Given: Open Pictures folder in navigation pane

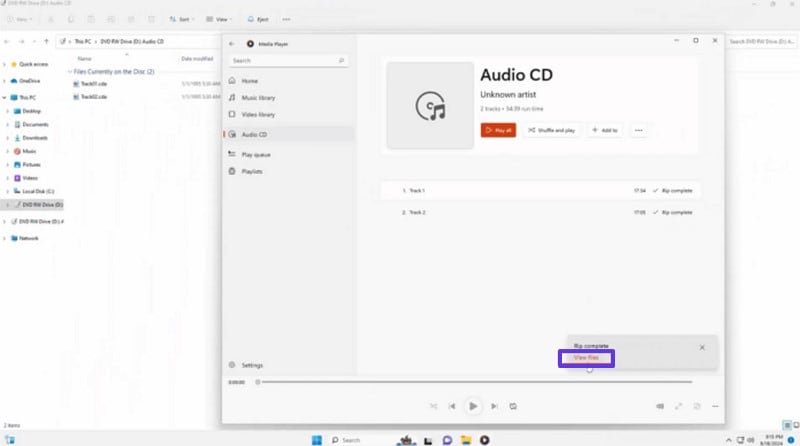Looking at the screenshot, I should pos(31,164).
